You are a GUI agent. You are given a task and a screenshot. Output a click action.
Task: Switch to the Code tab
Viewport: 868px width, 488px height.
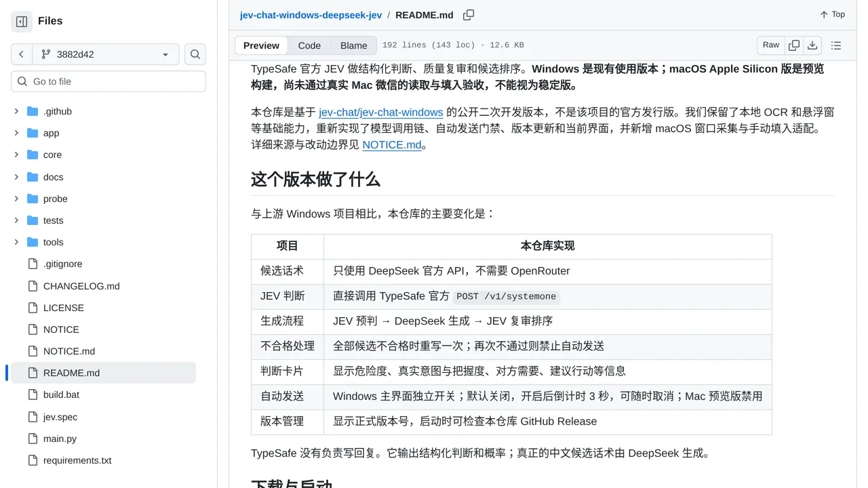click(309, 45)
